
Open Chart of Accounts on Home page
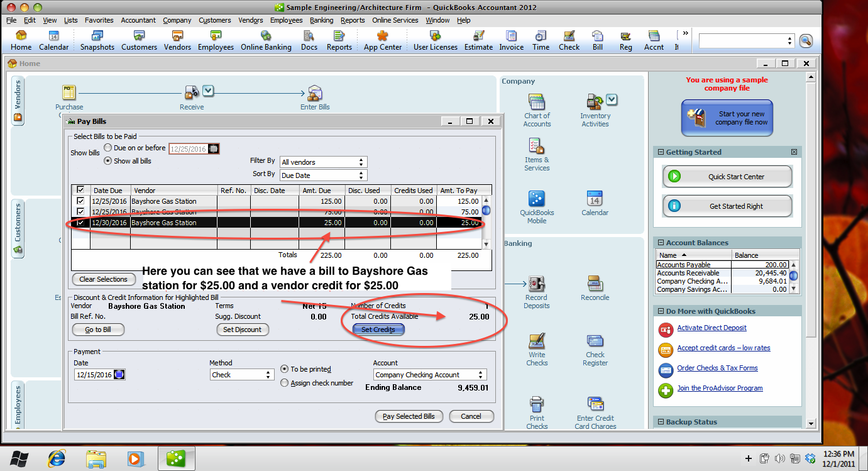click(x=537, y=111)
